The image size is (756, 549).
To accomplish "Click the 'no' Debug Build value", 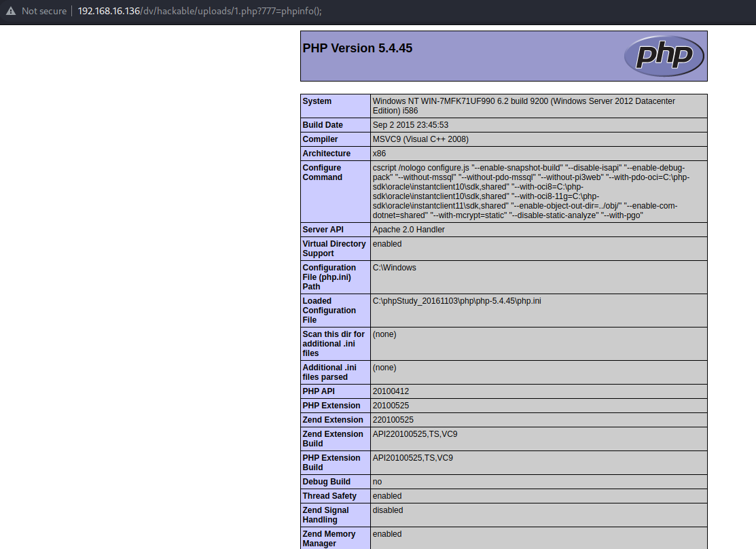I will [x=377, y=482].
